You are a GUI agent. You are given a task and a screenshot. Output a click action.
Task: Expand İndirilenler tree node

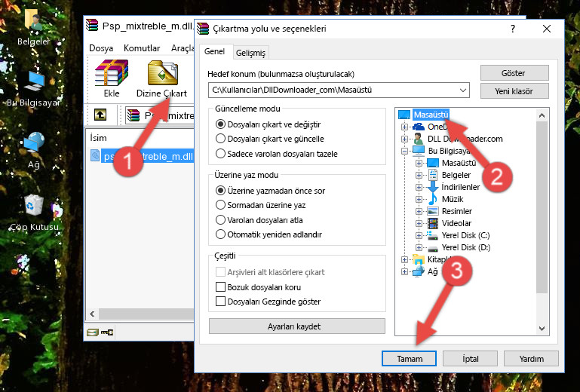pyautogui.click(x=419, y=187)
